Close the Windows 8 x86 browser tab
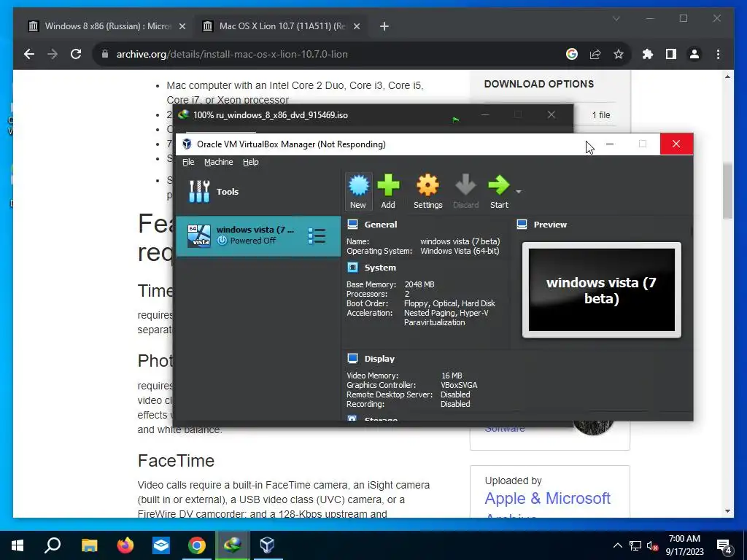This screenshot has width=747, height=560. point(182,26)
